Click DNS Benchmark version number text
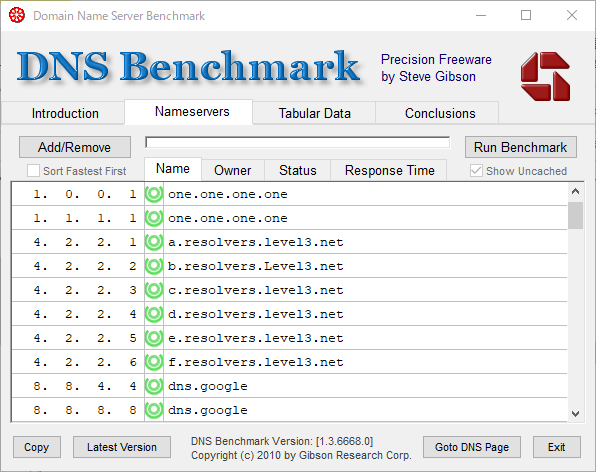596x472 pixels. [282, 441]
